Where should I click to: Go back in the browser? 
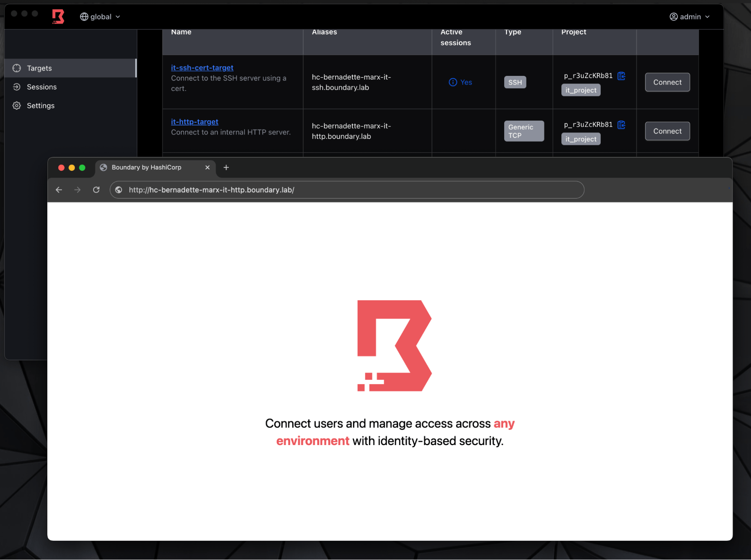pyautogui.click(x=59, y=190)
